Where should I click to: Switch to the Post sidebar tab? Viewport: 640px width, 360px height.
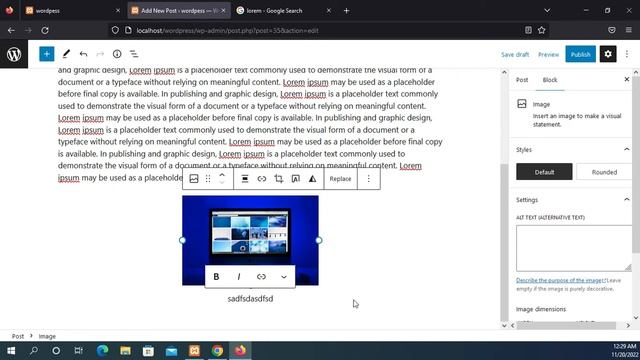522,80
